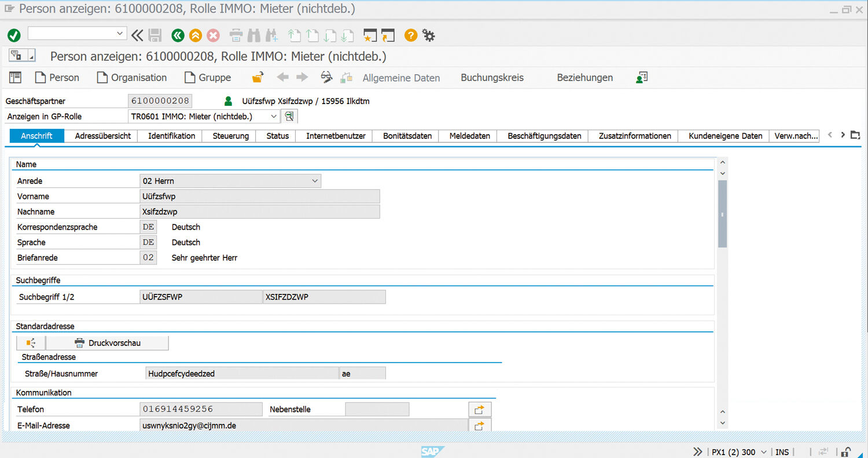Click the Telefon number input field
Image resolution: width=868 pixels, height=458 pixels.
pyautogui.click(x=201, y=409)
